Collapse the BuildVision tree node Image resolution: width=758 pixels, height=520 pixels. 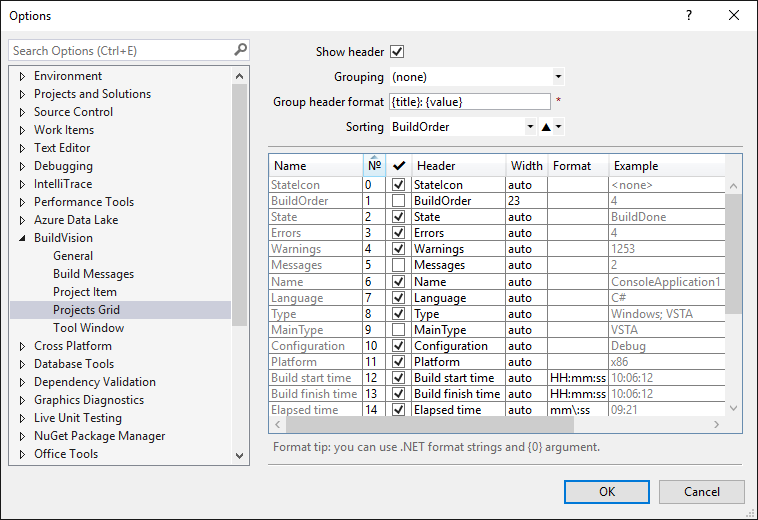coord(22,238)
